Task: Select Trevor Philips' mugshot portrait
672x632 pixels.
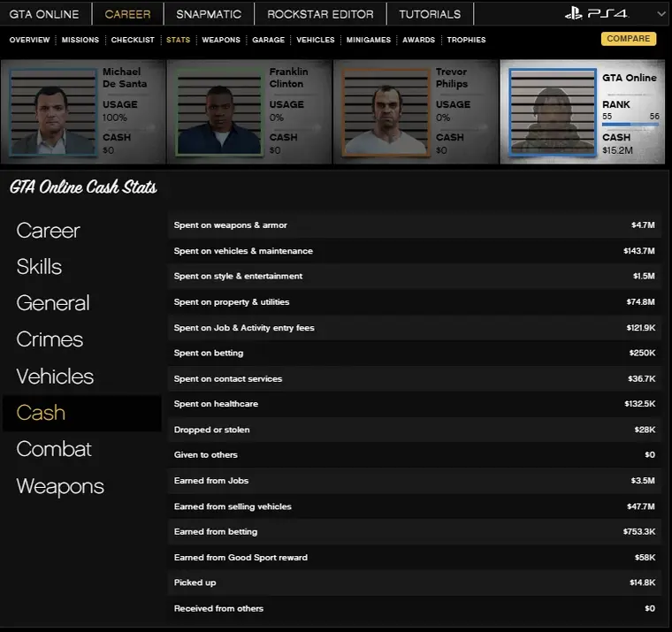Action: click(386, 111)
